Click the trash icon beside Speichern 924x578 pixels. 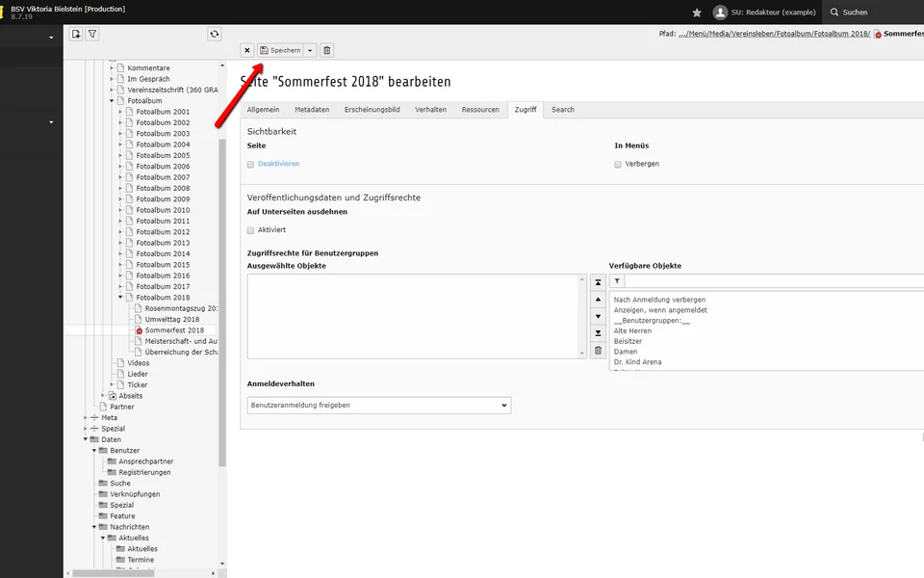(327, 50)
